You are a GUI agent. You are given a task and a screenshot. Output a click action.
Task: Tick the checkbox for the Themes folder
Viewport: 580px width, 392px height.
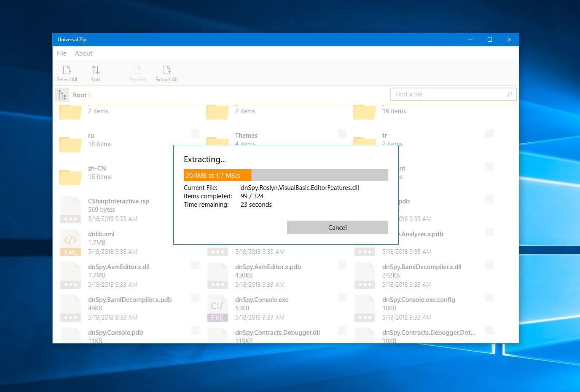[342, 133]
